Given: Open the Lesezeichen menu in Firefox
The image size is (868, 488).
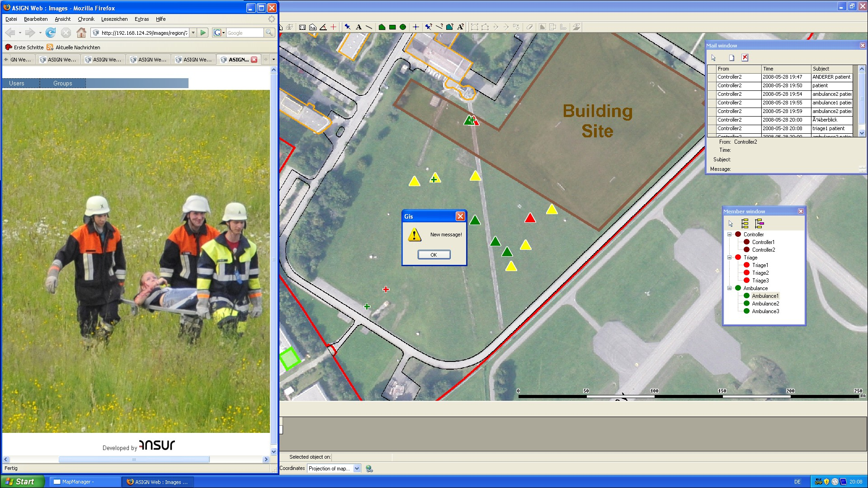Looking at the screenshot, I should pyautogui.click(x=114, y=19).
